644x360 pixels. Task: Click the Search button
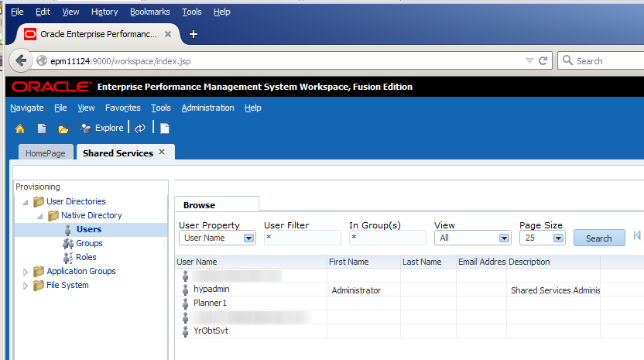coord(599,238)
